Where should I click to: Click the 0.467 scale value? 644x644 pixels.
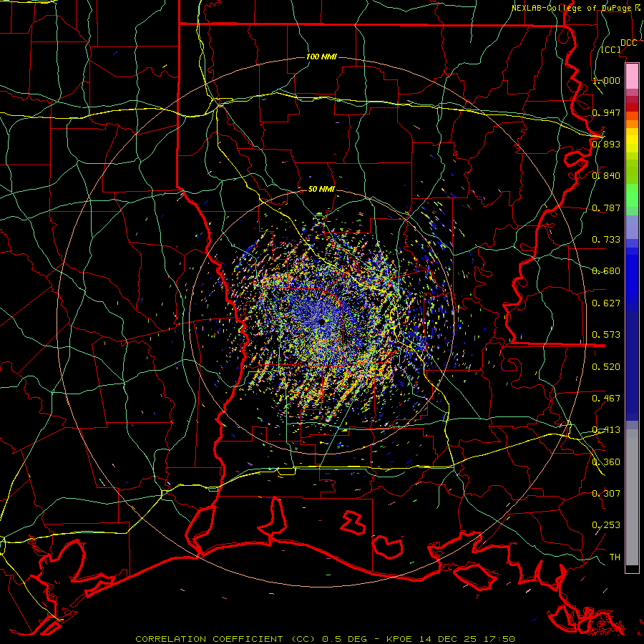coord(606,398)
